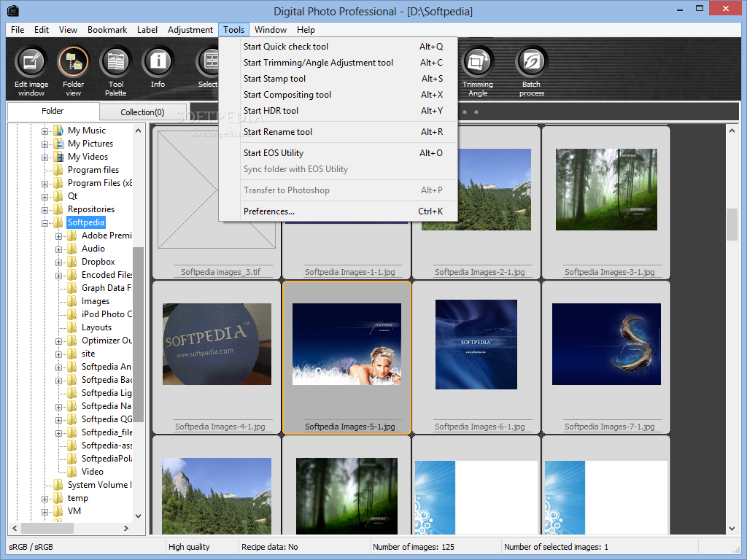
Task: Click folder tree horizontal scroll right arrow
Action: (x=125, y=528)
